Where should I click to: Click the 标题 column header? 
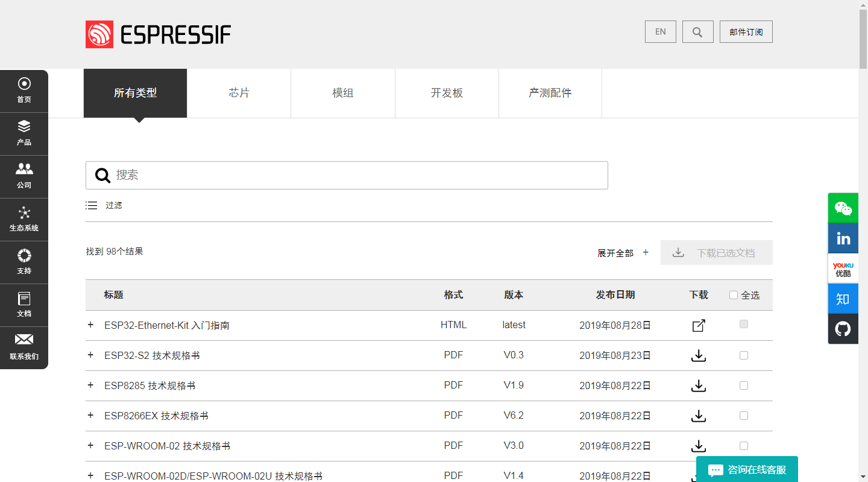click(113, 295)
